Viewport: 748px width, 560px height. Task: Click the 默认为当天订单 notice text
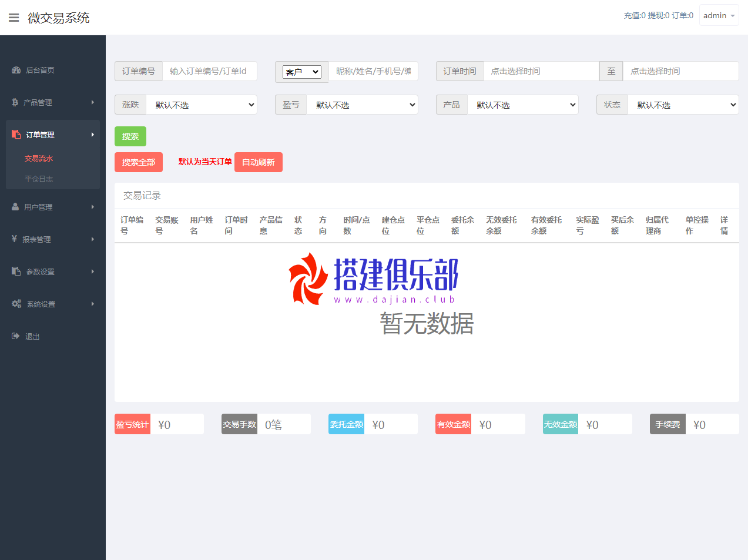pyautogui.click(x=205, y=162)
